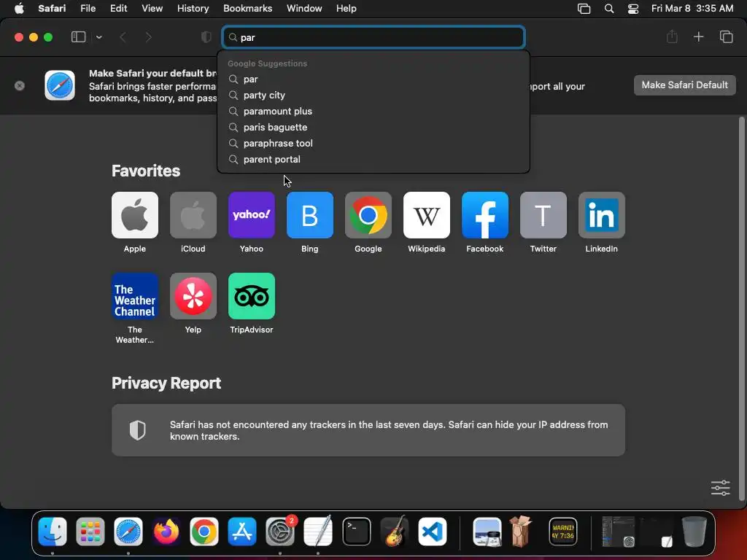Toggle the Safari sidebar button
The height and width of the screenshot is (560, 747).
[x=78, y=37]
